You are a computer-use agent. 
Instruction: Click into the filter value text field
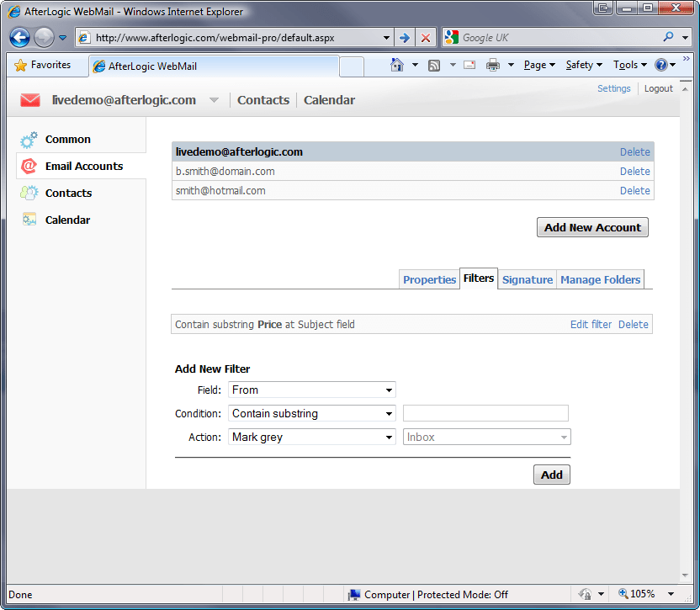[x=485, y=413]
